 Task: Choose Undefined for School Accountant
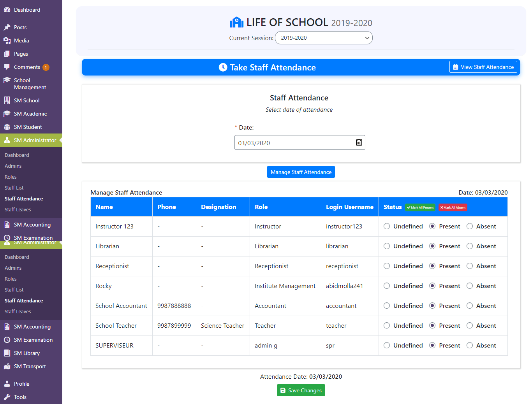tap(387, 306)
